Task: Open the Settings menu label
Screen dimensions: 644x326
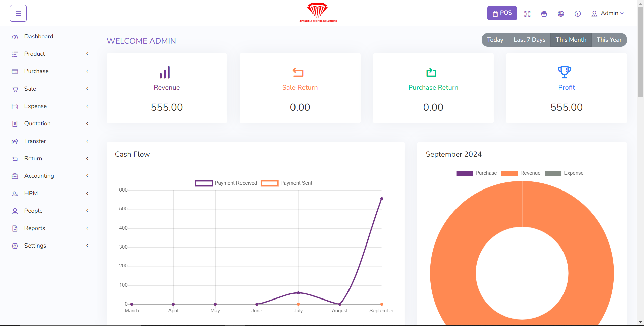Action: point(35,246)
